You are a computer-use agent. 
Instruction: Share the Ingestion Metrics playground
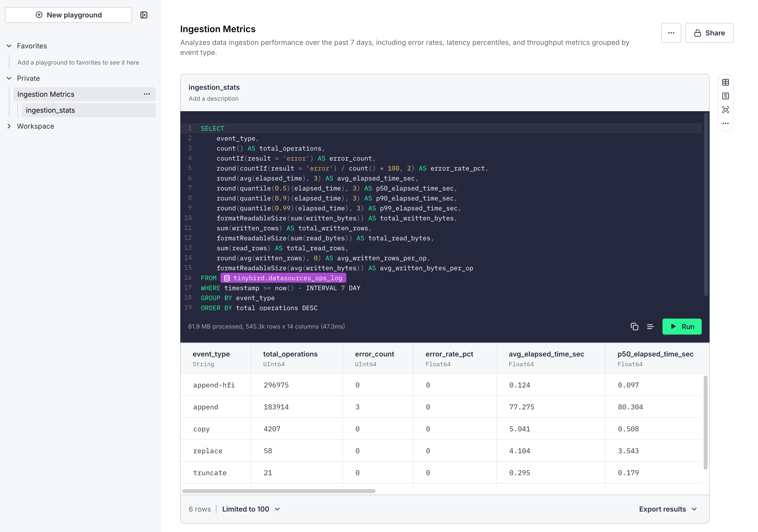pyautogui.click(x=709, y=33)
